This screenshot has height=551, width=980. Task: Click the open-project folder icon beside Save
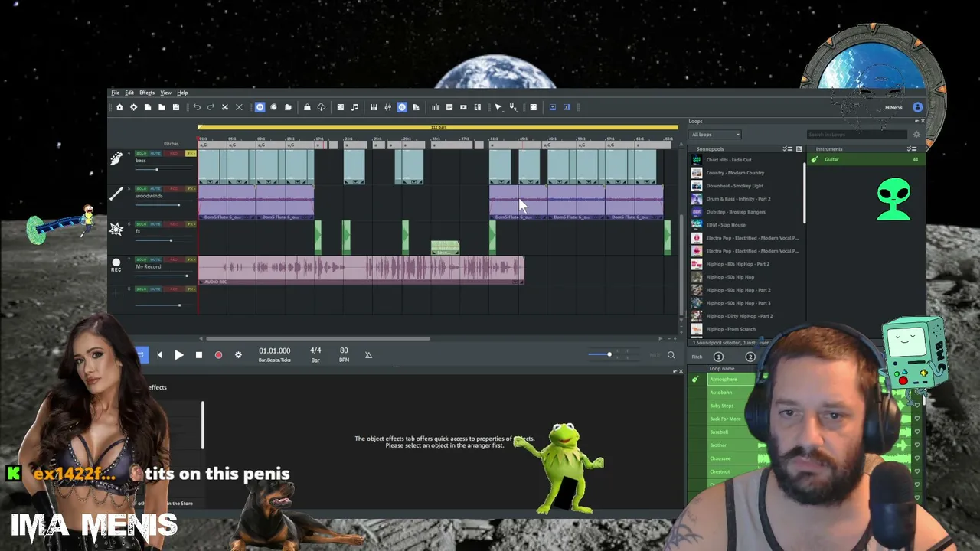pyautogui.click(x=162, y=107)
